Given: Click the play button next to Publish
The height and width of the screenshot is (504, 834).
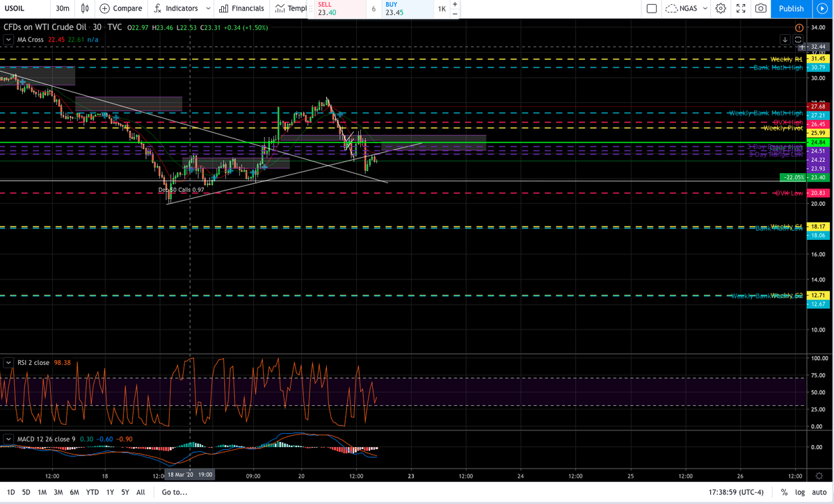Looking at the screenshot, I should (x=822, y=8).
